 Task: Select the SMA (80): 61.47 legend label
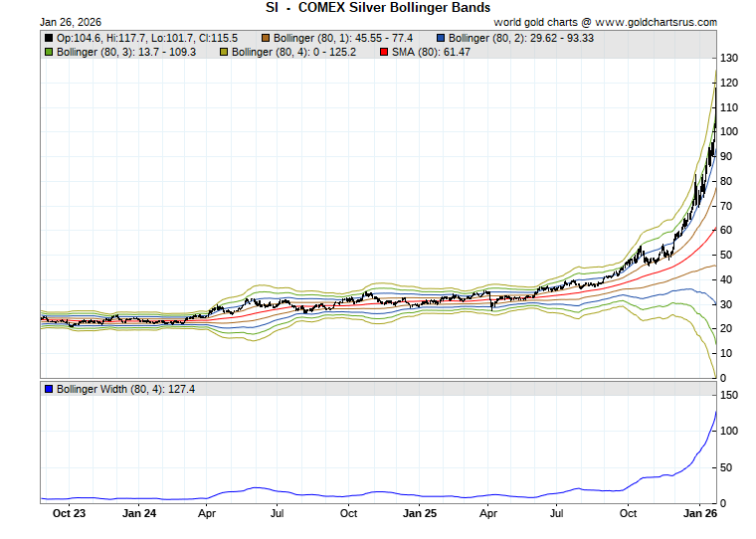432,51
